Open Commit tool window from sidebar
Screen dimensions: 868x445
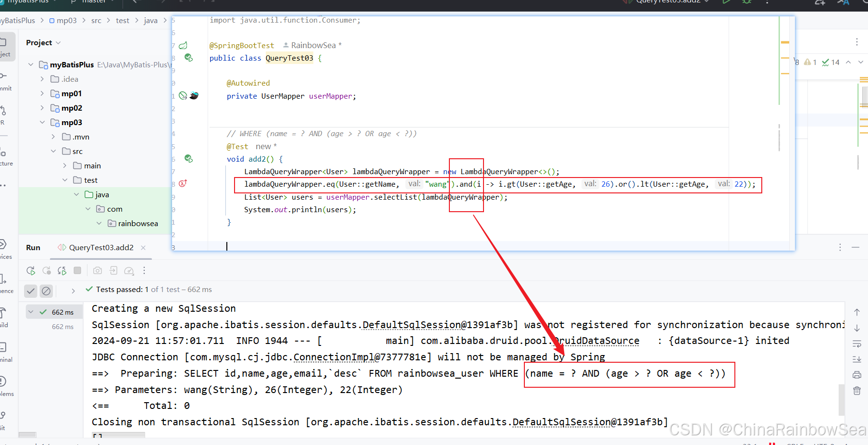click(5, 80)
